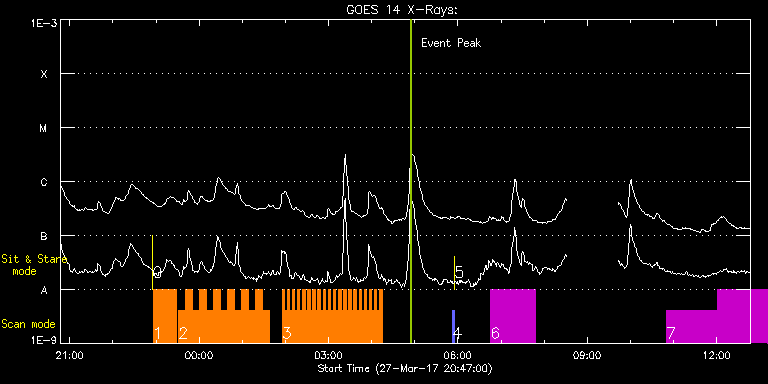This screenshot has height=384, width=768.
Task: Click the magenta block labeled 6
Action: tap(513, 316)
